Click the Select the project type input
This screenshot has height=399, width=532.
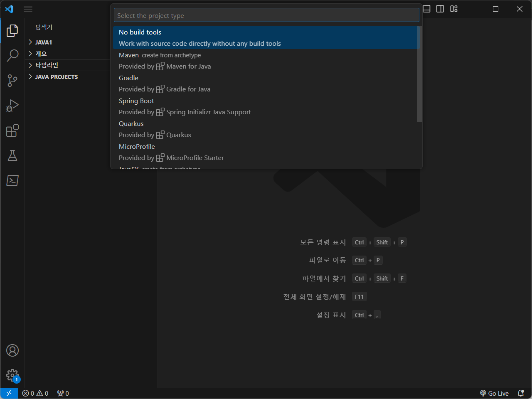[x=266, y=15]
